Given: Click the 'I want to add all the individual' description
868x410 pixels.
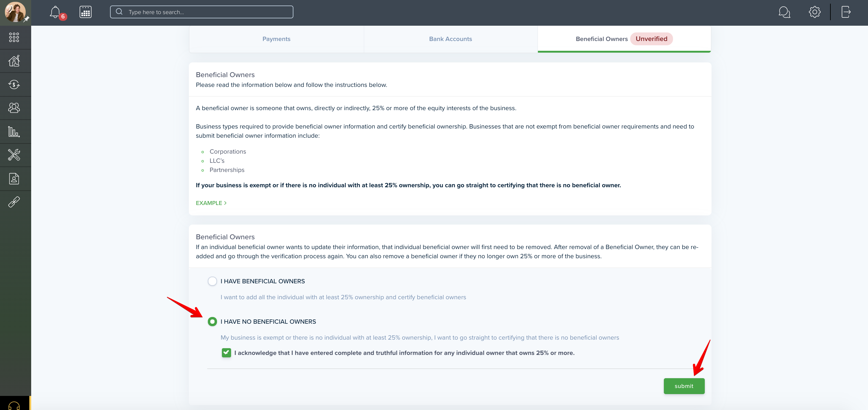Looking at the screenshot, I should pos(343,297).
